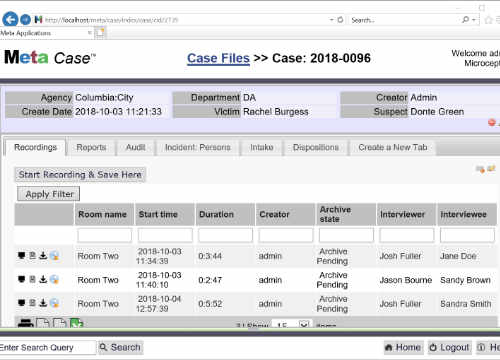Click the disc icon for Sandy Brown recording

(54, 280)
